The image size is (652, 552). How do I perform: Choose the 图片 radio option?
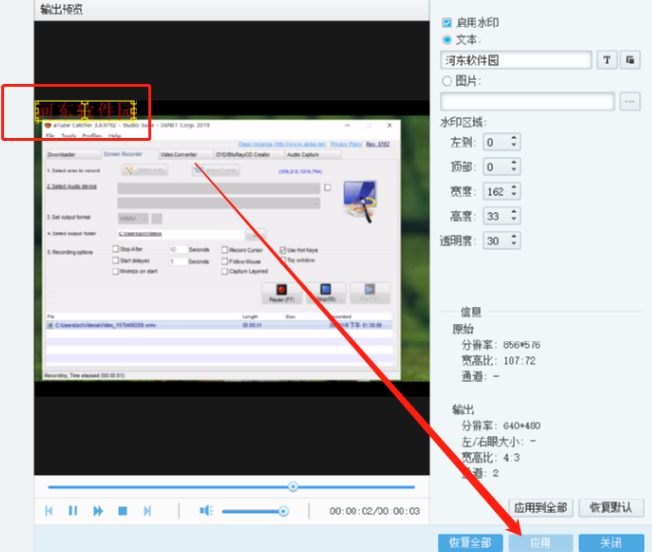(x=447, y=81)
